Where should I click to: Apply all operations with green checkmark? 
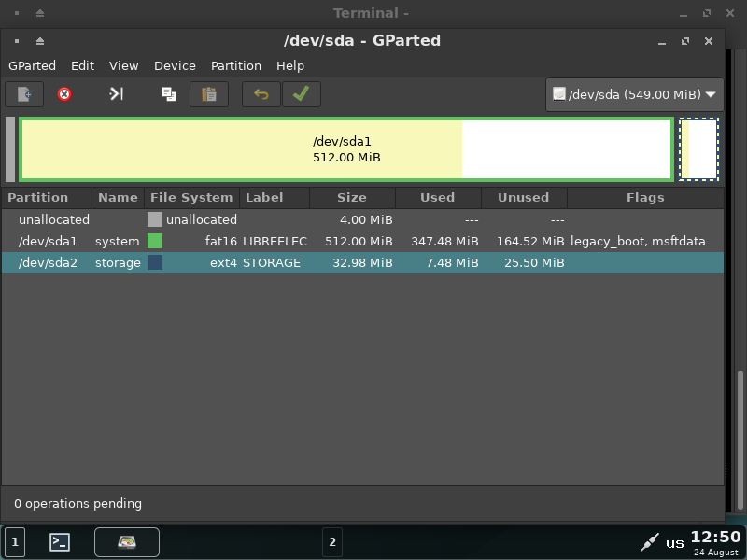click(301, 94)
